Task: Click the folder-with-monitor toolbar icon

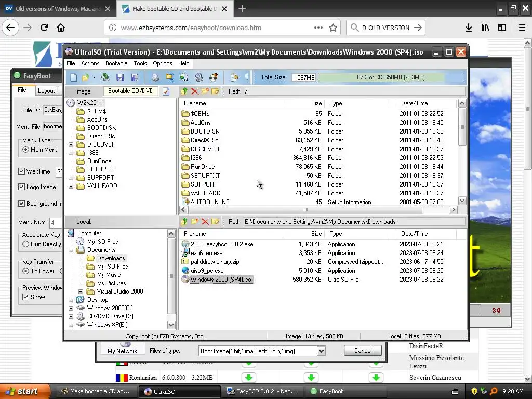Action: [170, 77]
